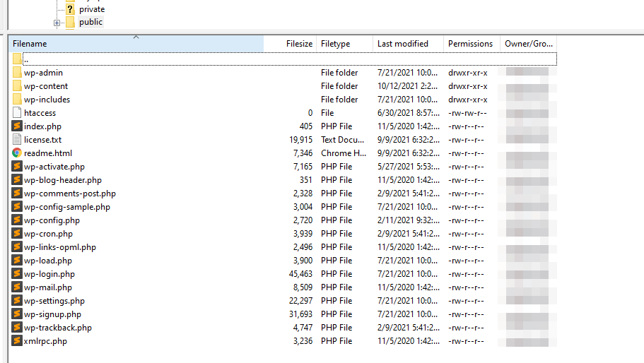Click the wp-config.php file icon
This screenshot has width=644, height=363.
point(17,220)
